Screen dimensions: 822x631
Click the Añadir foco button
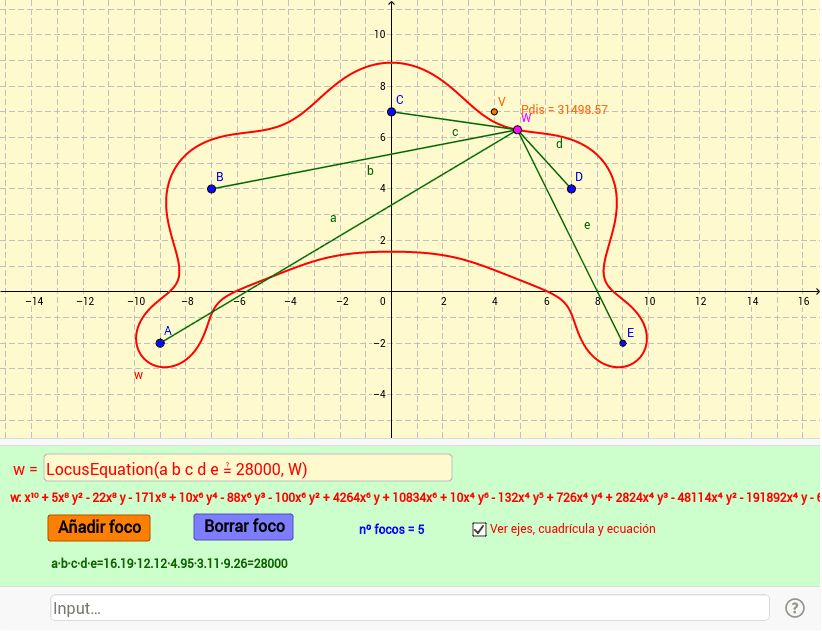coord(99,527)
